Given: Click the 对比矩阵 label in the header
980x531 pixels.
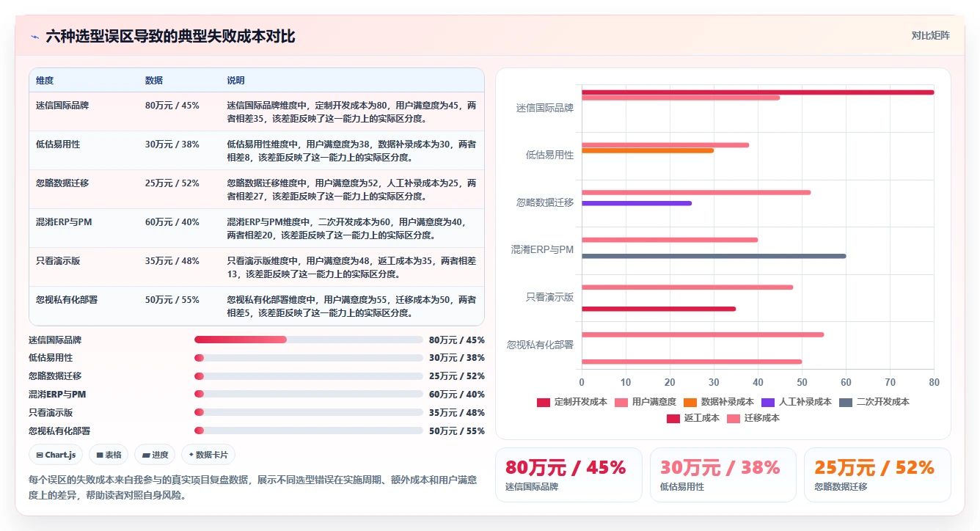Looking at the screenshot, I should coord(930,35).
